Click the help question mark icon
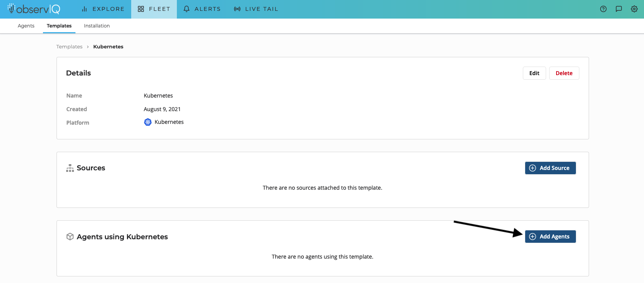The image size is (644, 283). point(603,9)
